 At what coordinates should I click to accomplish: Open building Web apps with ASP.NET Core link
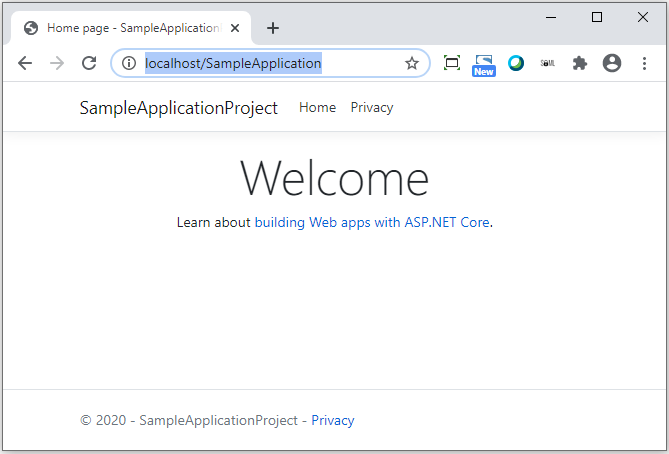(x=372, y=222)
